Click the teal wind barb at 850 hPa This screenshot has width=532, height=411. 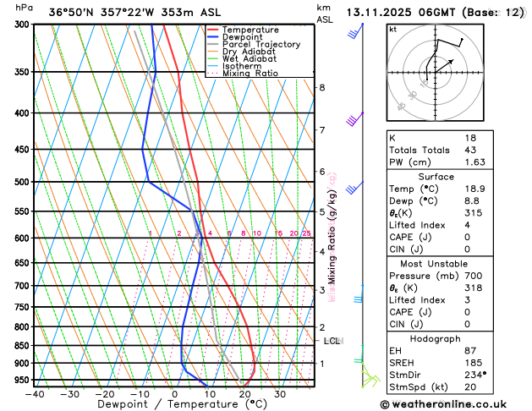tap(359, 354)
